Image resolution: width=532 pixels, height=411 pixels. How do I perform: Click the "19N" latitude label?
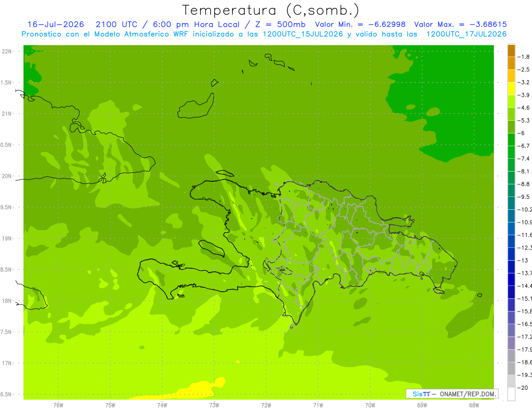click(8, 239)
